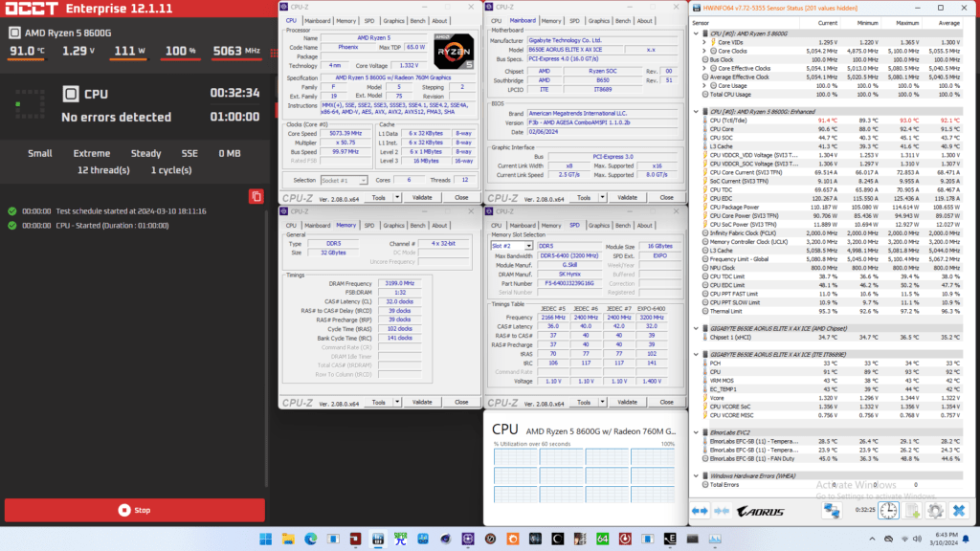
Task: Start HWiNFO logging to file icon
Action: point(912,511)
